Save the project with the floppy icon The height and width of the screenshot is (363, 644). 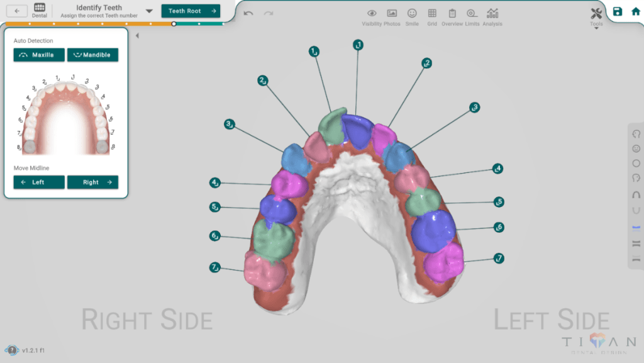point(618,11)
